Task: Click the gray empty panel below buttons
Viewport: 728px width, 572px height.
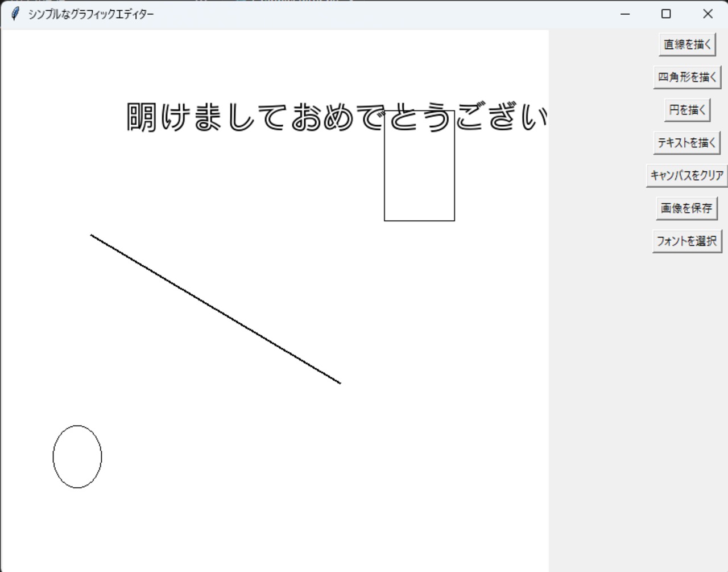Action: point(638,410)
